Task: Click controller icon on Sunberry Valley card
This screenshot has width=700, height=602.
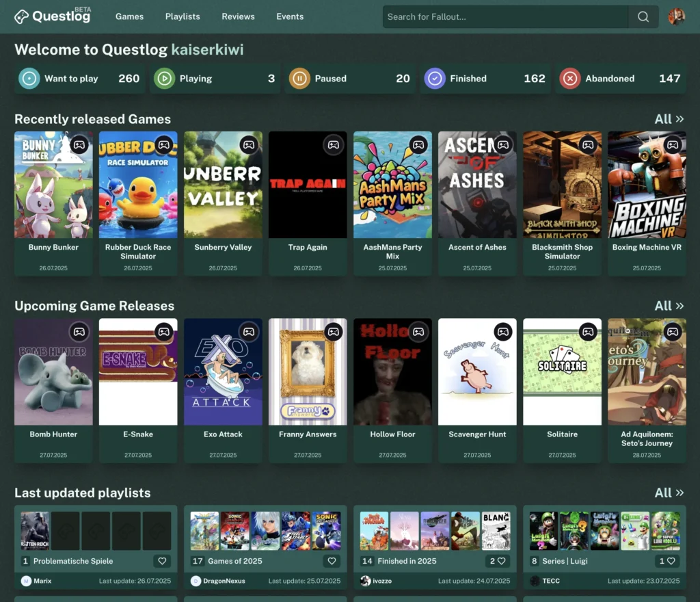Action: (x=249, y=145)
